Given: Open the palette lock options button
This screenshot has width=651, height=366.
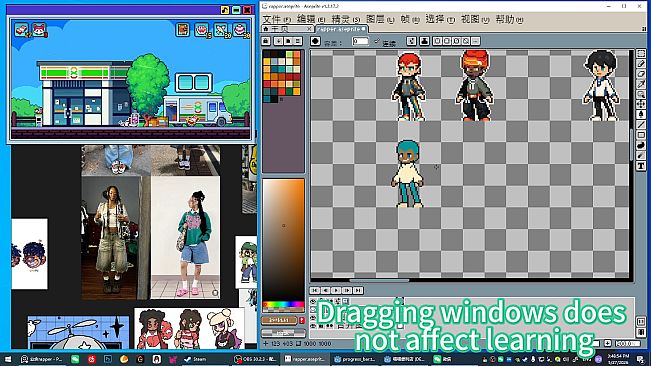Looking at the screenshot, I should (x=266, y=41).
